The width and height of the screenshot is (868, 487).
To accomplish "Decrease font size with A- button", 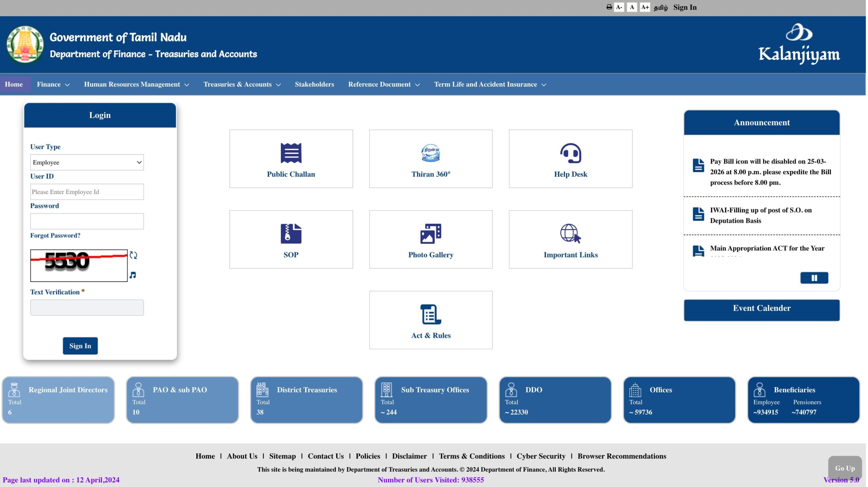I will (x=619, y=7).
